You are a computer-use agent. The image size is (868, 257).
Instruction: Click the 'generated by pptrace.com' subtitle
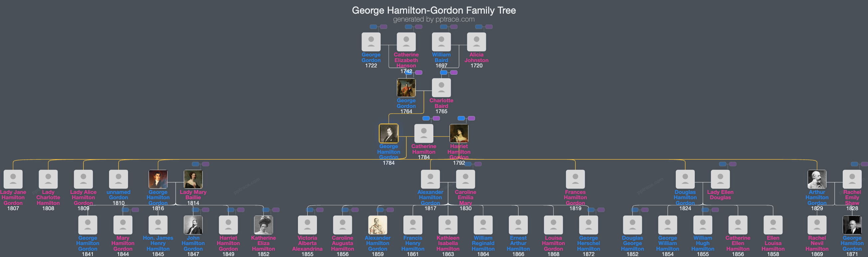tap(434, 19)
